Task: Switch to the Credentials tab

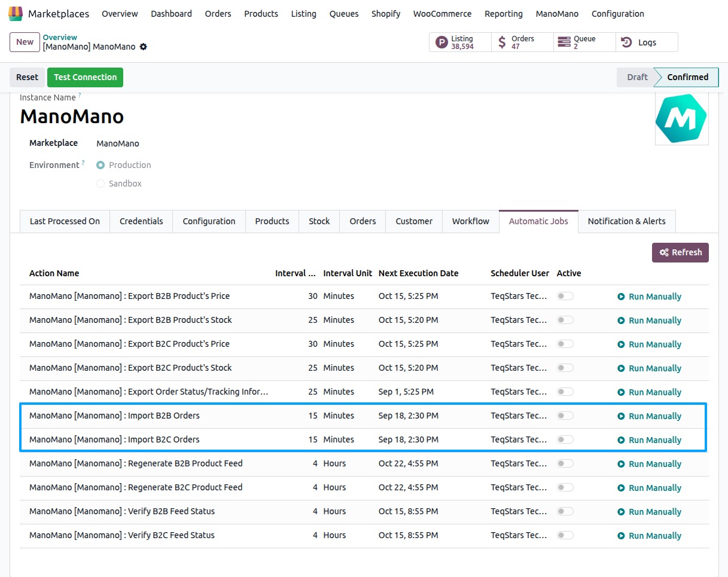Action: (141, 221)
